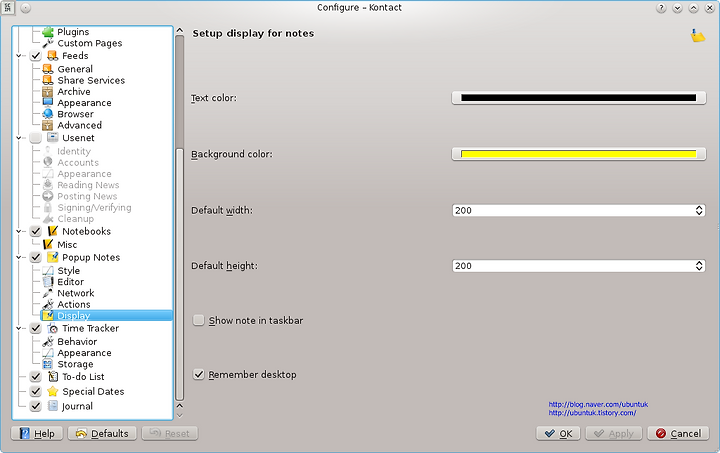The height and width of the screenshot is (453, 720).
Task: Click the tree scrollbar down arrow
Action: 180,416
